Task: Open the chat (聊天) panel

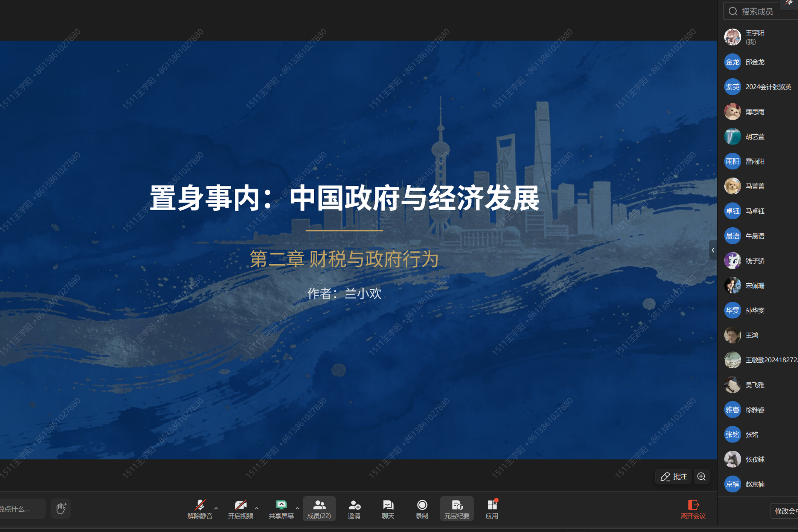Action: click(388, 509)
